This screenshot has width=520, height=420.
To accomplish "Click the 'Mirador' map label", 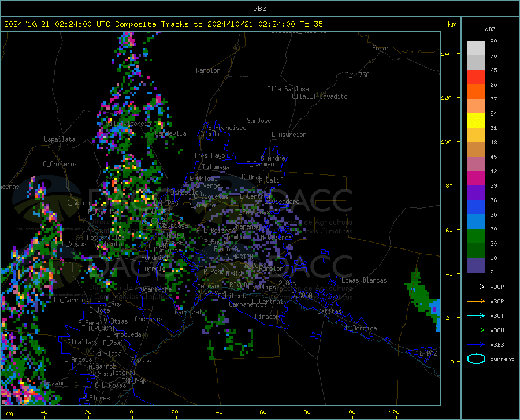I will click(x=266, y=317).
